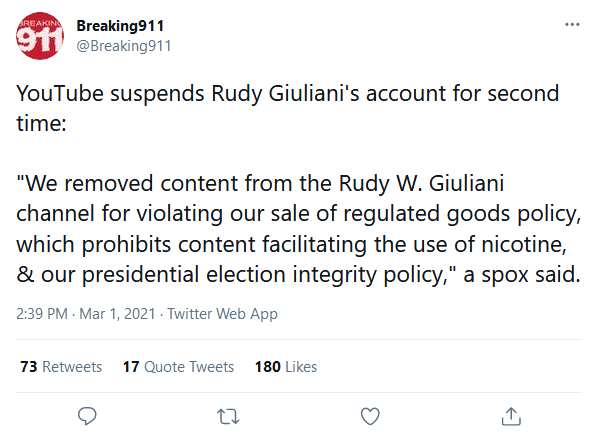Click the reply speech bubble icon
The width and height of the screenshot is (598, 439).
coord(87,416)
